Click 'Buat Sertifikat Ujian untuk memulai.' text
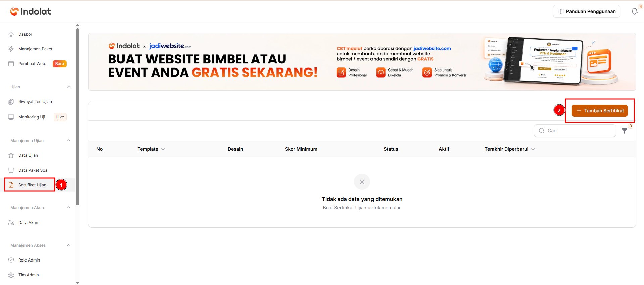The height and width of the screenshot is (285, 644). pos(362,208)
